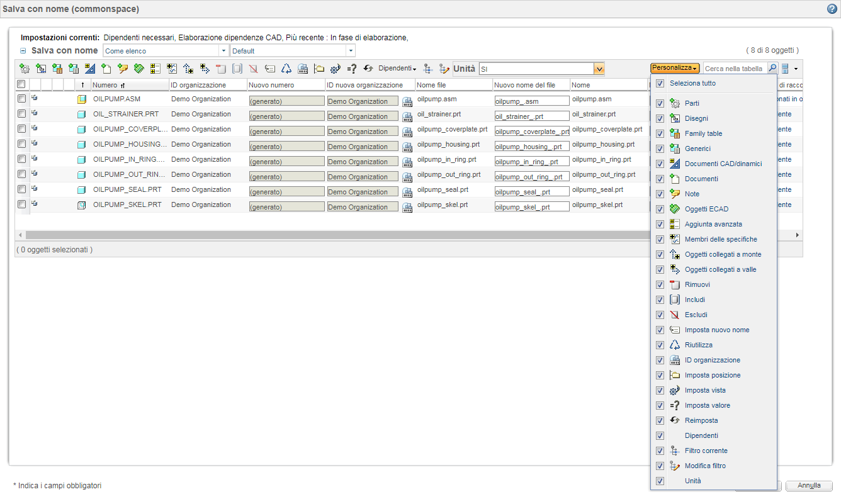Click the Rimuovi toolbar icon
Screen dimensions: 841x504
[221, 69]
